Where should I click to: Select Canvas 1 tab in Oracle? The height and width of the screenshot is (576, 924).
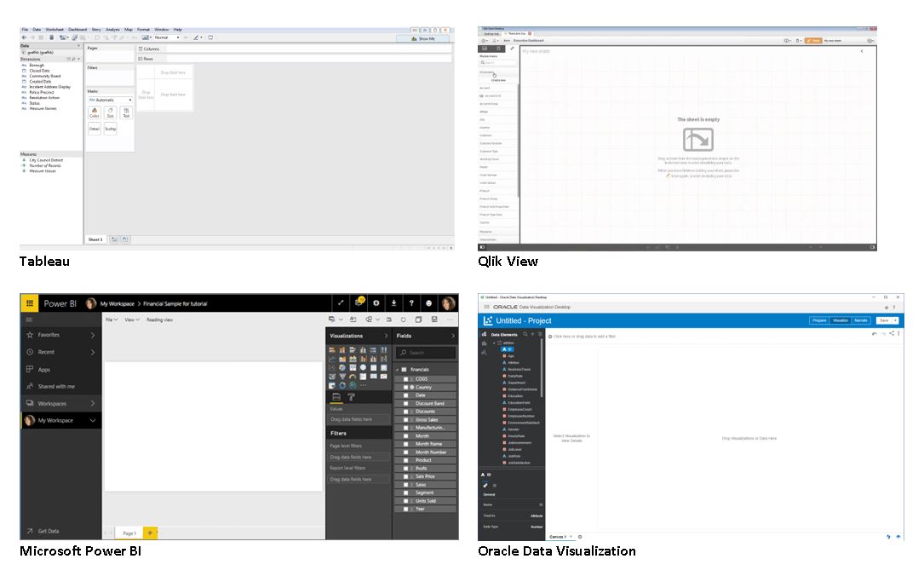pos(558,537)
